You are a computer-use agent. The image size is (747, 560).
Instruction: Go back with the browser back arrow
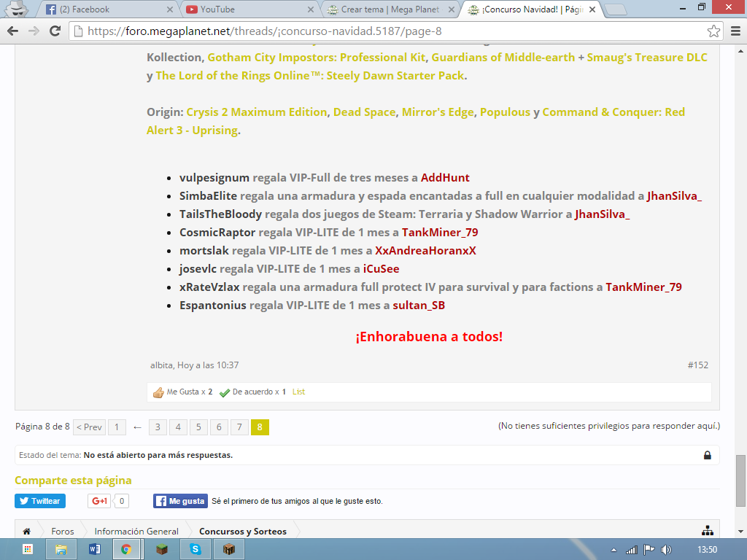point(13,31)
